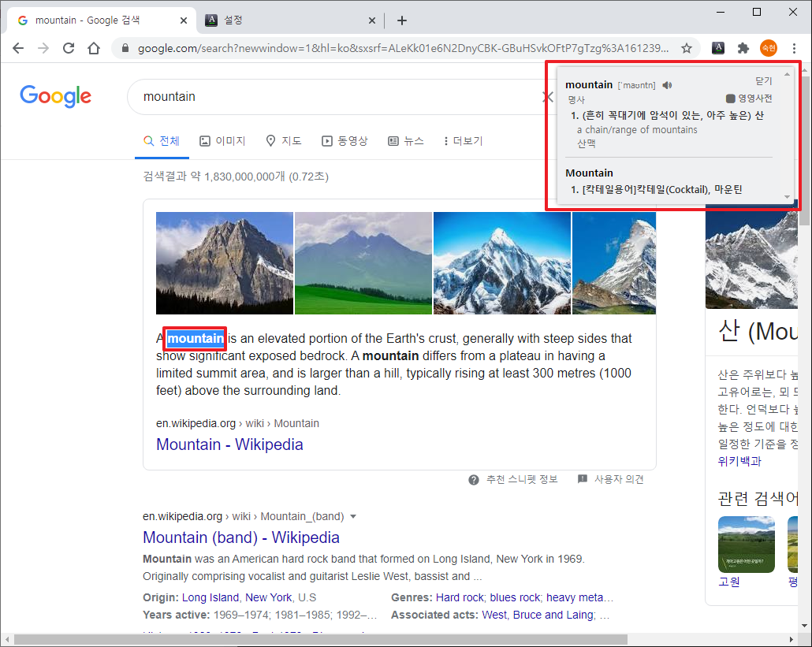Click the horizontal scrollbar thumb at bottom
This screenshot has width=812, height=647.
[x=321, y=640]
